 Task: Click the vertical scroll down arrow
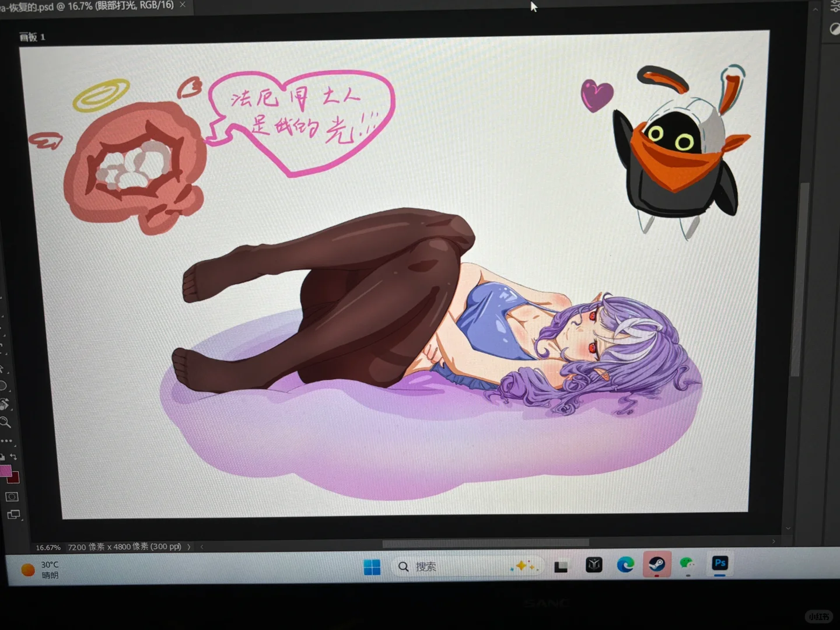(x=788, y=528)
